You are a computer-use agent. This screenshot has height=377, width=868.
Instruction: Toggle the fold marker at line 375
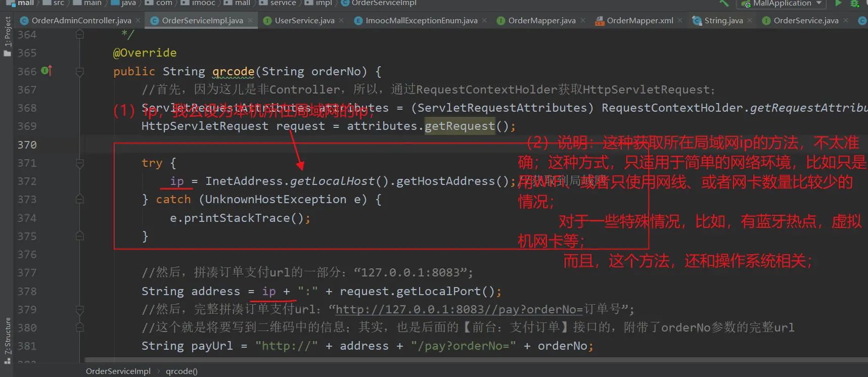80,236
